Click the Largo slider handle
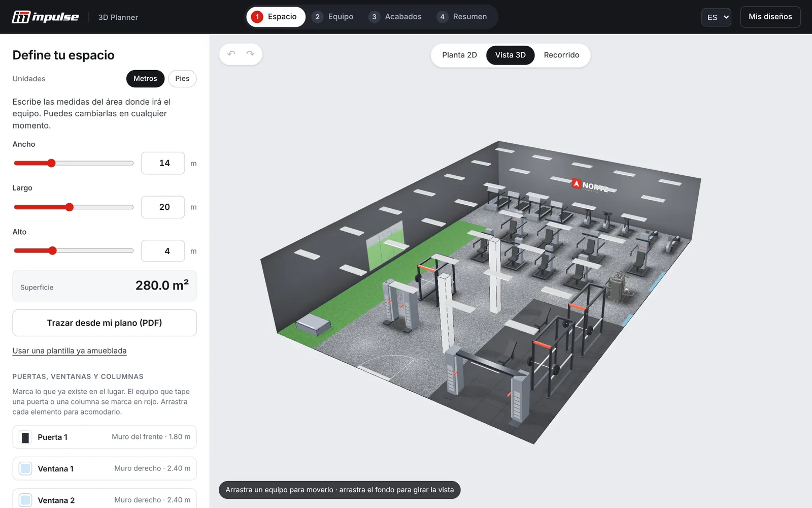The height and width of the screenshot is (508, 812). (x=70, y=207)
